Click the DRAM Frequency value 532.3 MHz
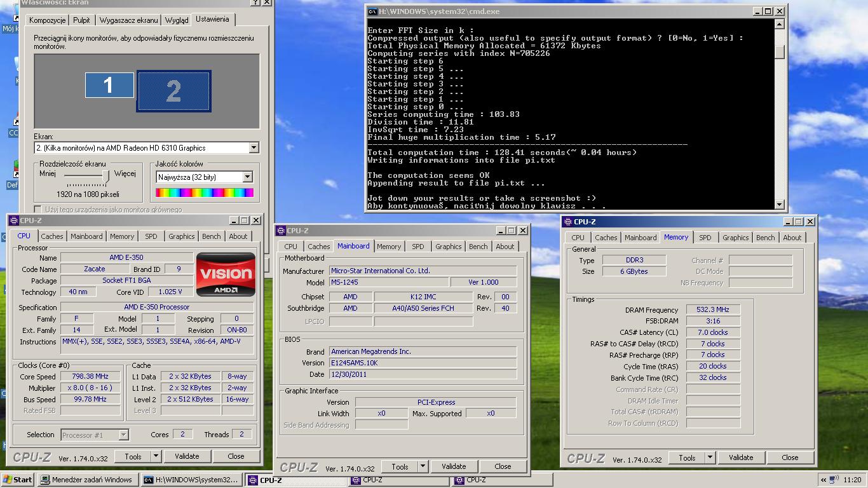 click(713, 310)
